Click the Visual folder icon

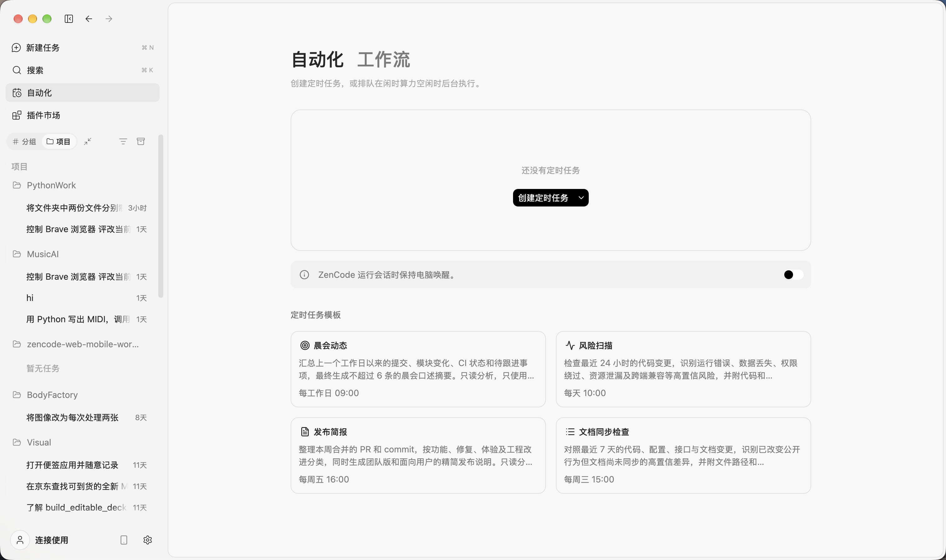17,442
